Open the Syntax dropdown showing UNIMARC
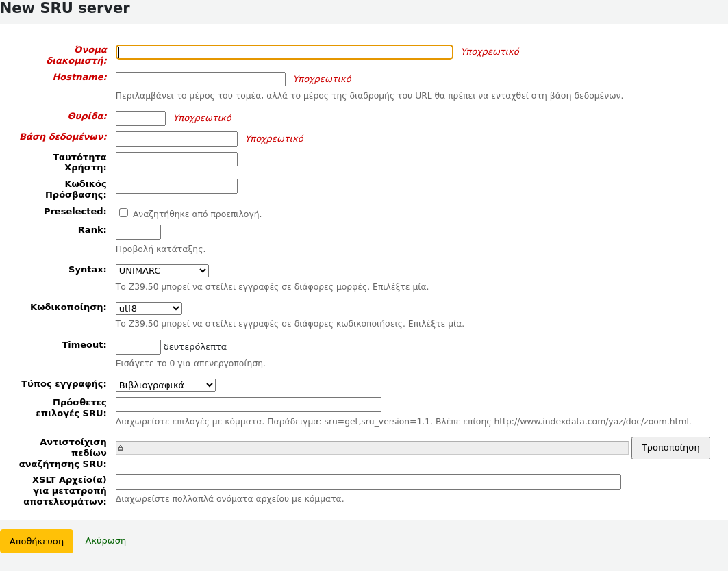Image resolution: width=728 pixels, height=571 pixels. 162,271
